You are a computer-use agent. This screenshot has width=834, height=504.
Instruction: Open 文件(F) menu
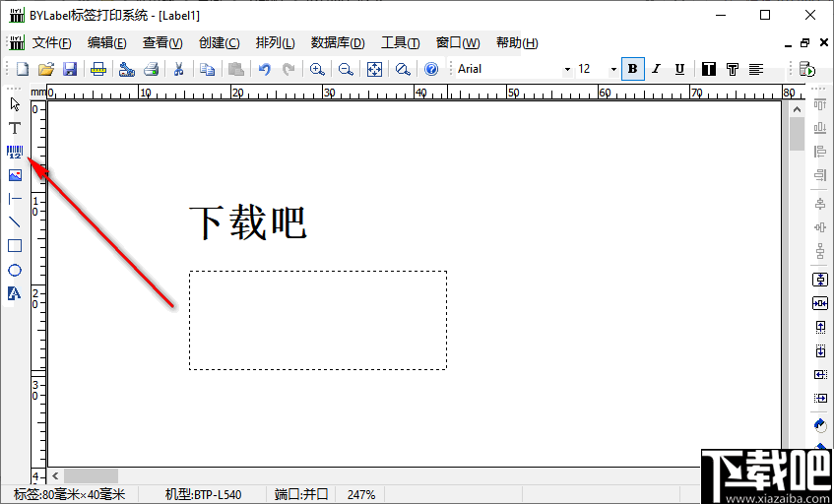point(51,43)
